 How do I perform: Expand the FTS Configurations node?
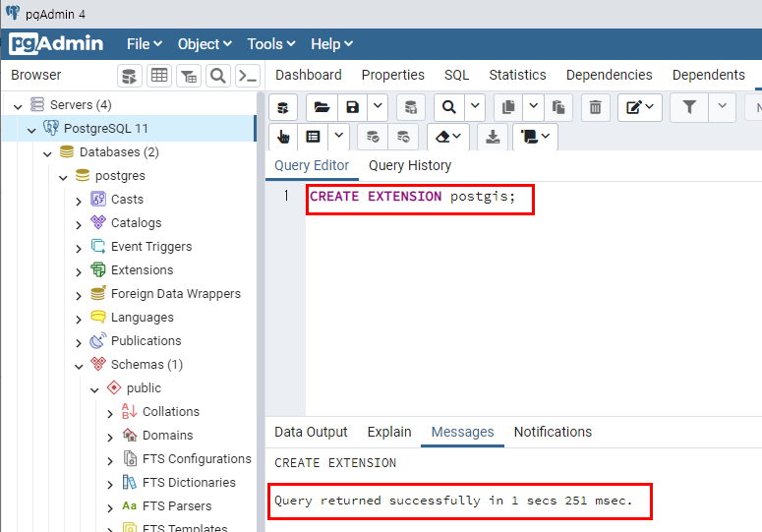pos(110,460)
